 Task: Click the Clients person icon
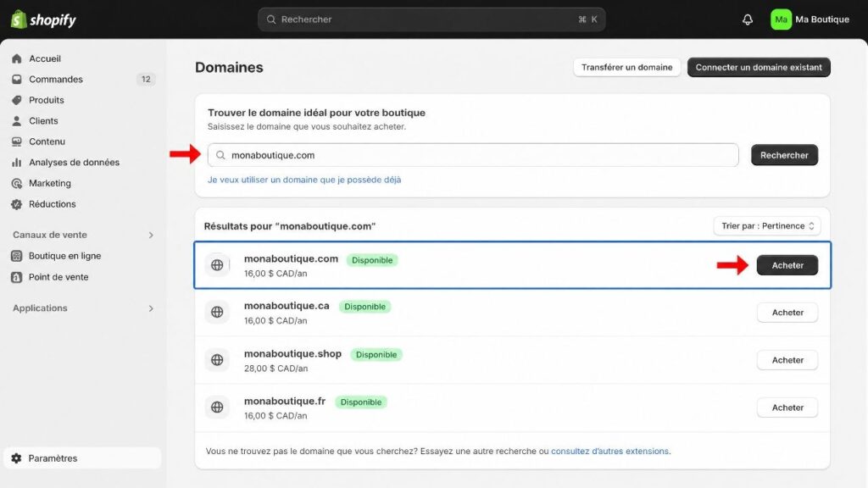click(17, 120)
